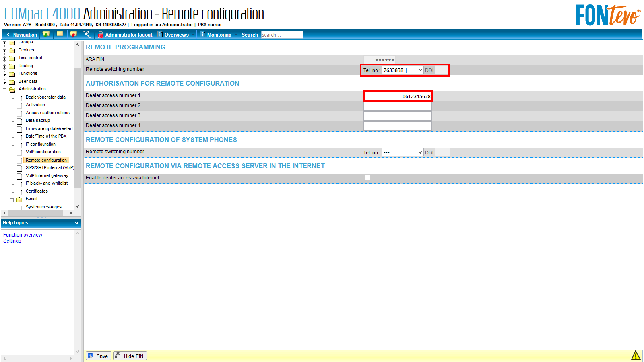Click the Time control folder icon
The width and height of the screenshot is (644, 362).
coord(12,58)
